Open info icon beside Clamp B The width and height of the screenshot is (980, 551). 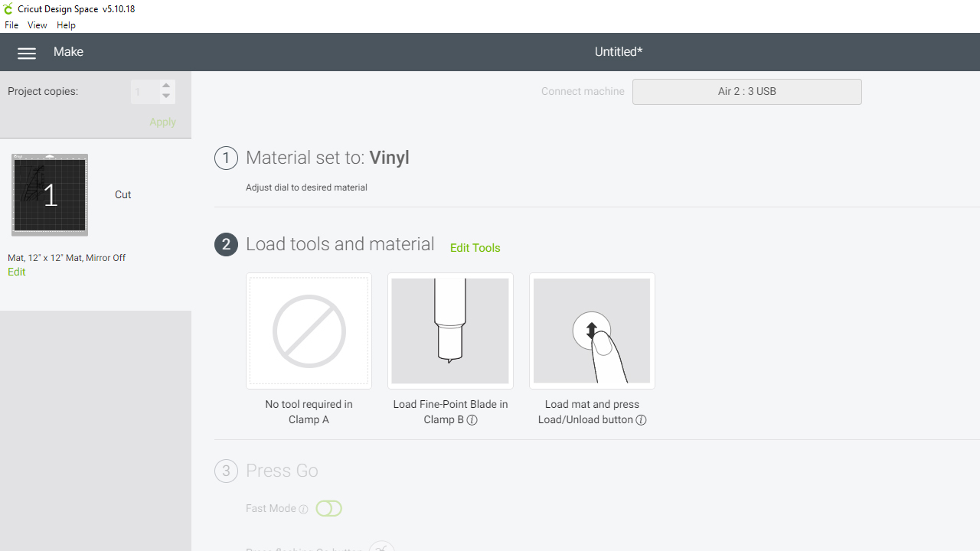click(472, 420)
